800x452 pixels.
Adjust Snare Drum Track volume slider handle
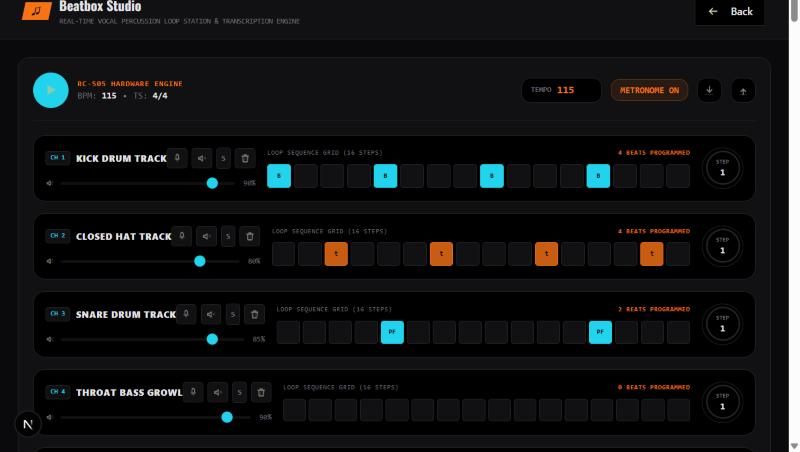point(212,339)
